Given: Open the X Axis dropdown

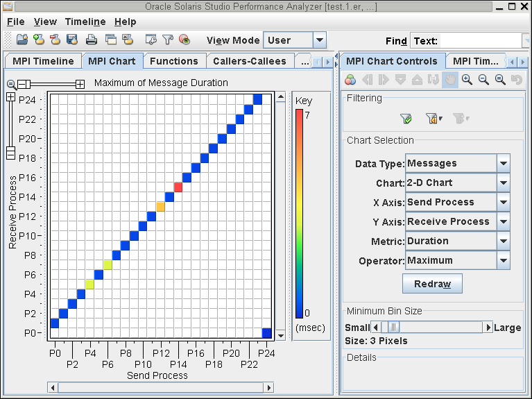Looking at the screenshot, I should click(x=504, y=202).
